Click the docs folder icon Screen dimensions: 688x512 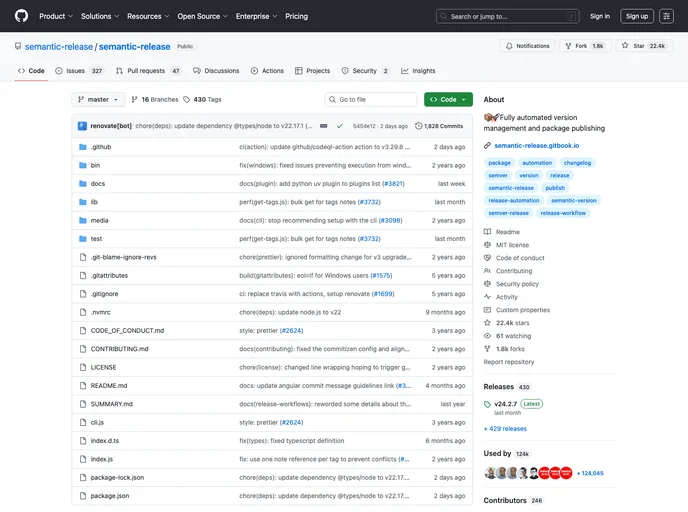tap(82, 184)
